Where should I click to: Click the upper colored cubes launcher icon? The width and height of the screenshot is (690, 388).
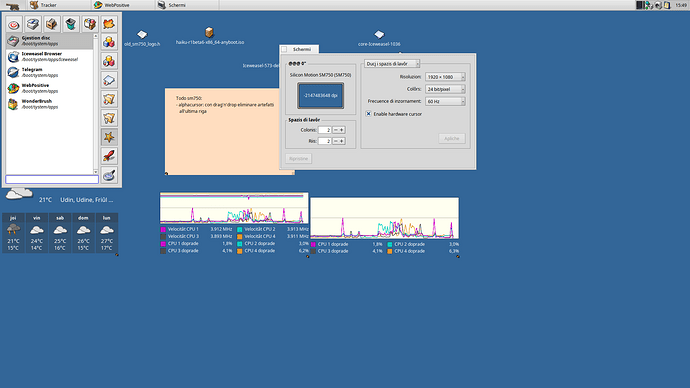point(109,42)
